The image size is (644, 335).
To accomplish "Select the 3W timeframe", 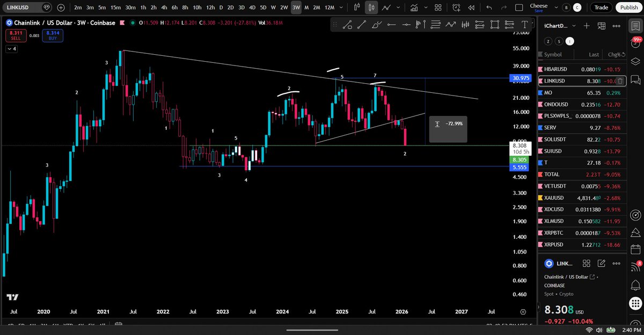I will coord(296,8).
